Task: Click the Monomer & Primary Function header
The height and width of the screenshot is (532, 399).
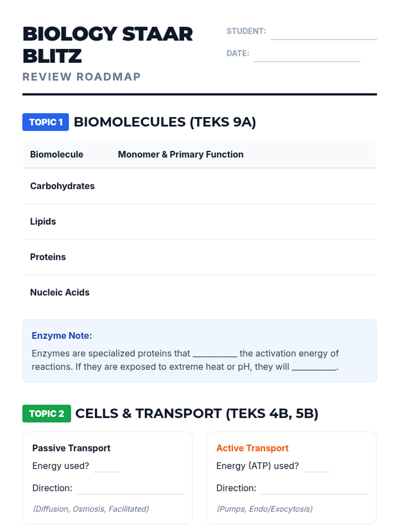Action: tap(181, 154)
